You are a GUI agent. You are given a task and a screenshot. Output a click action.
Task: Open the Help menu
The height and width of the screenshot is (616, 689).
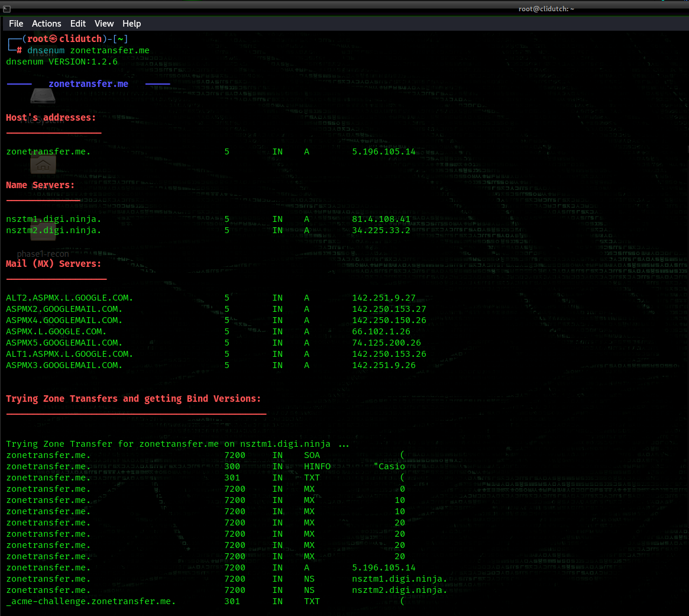point(131,24)
